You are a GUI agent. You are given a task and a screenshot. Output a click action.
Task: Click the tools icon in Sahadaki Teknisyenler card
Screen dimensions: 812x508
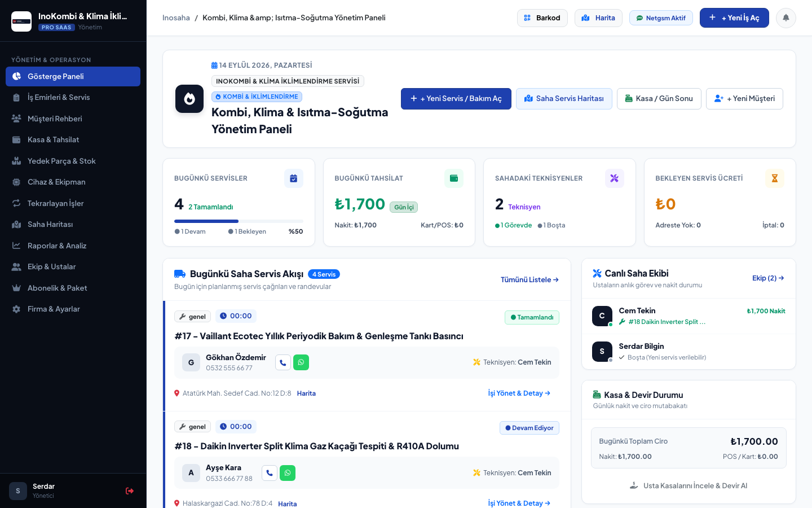pos(615,178)
